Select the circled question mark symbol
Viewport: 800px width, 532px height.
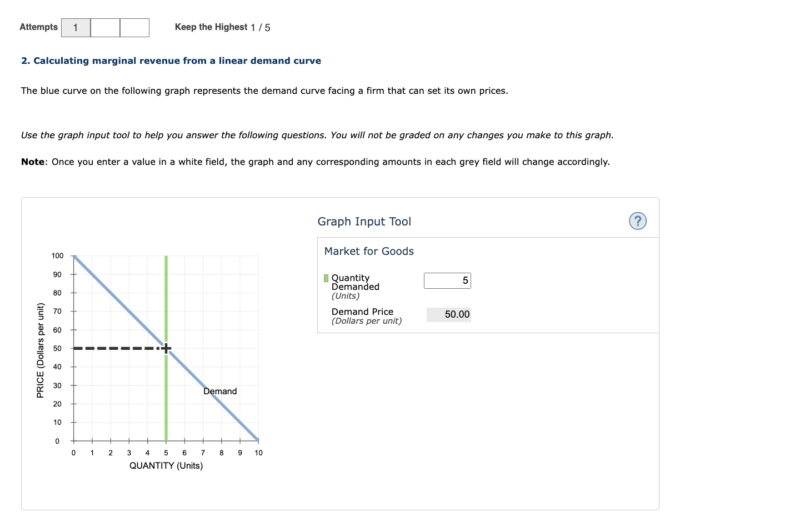(637, 221)
